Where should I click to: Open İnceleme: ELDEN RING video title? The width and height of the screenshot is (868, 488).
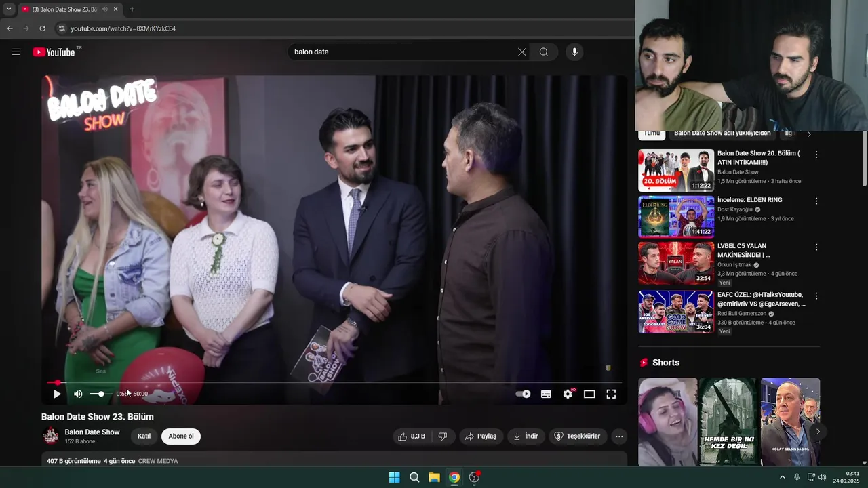(x=750, y=200)
